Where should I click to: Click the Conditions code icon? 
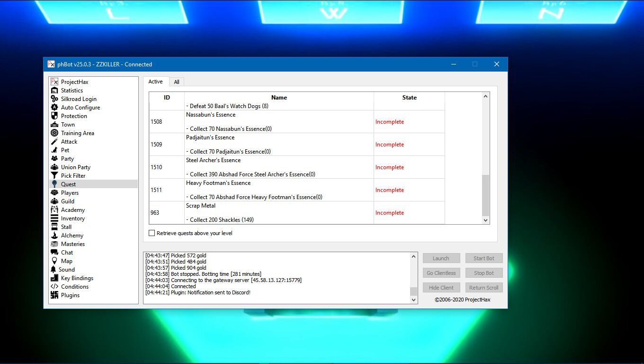pos(54,287)
